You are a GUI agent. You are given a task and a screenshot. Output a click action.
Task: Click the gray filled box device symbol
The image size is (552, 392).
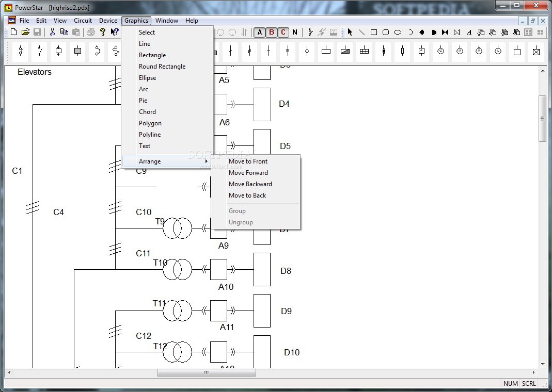(78, 52)
